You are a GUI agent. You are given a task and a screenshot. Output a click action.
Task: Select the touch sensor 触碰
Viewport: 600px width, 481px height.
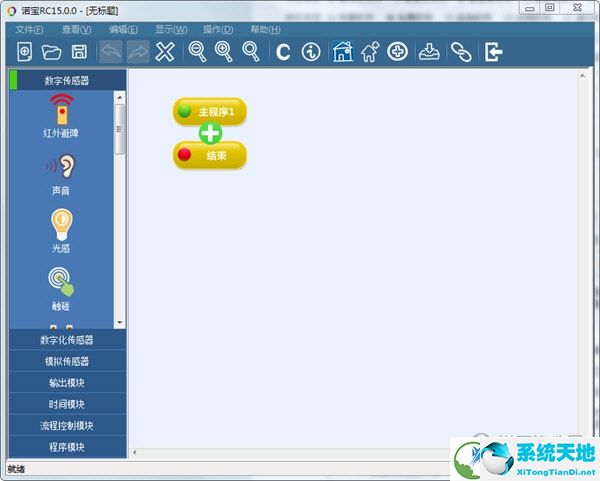coord(61,289)
